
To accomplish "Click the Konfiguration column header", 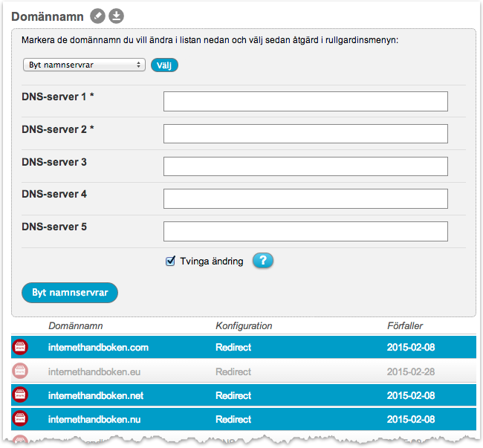I will point(244,325).
